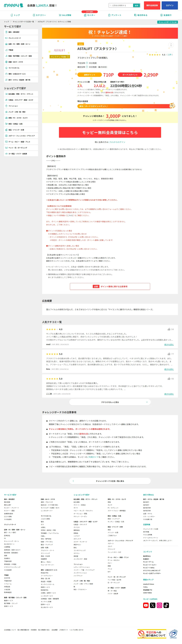This screenshot has width=182, height=644.
Task: Select スポーツ・フィットネス・アウトドア sidebar item
Action: pos(21,136)
